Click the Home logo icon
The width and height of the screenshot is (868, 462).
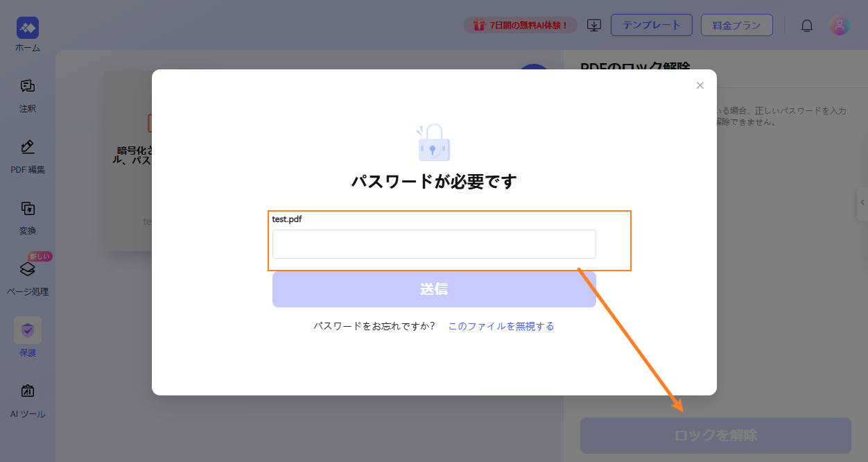tap(28, 28)
